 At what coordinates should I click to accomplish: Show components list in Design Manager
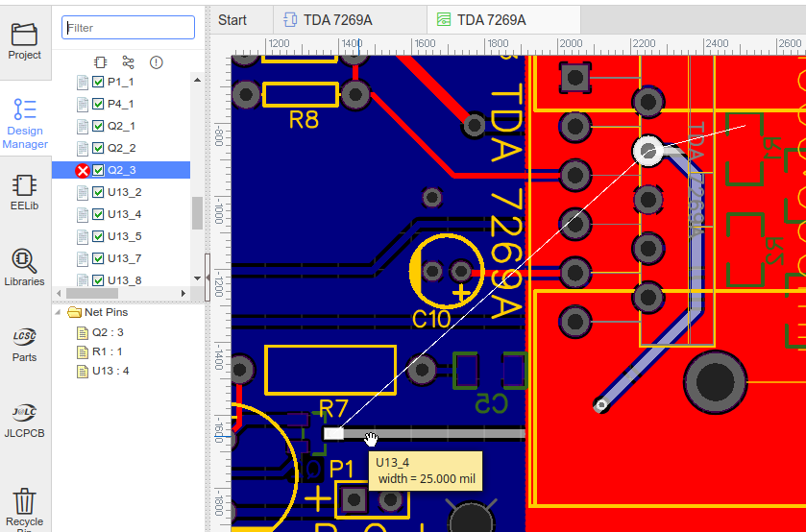[x=101, y=61]
